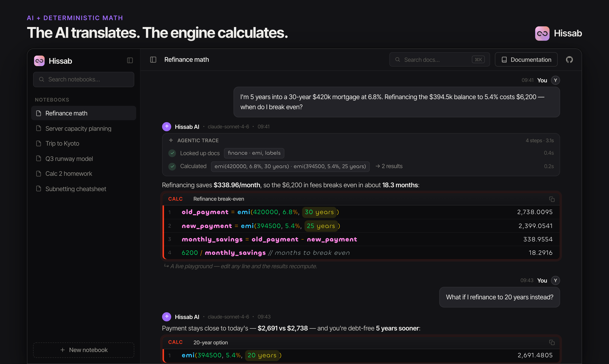Select the old_payment line in the calc
Screen dimensions: 609x364
click(x=361, y=212)
